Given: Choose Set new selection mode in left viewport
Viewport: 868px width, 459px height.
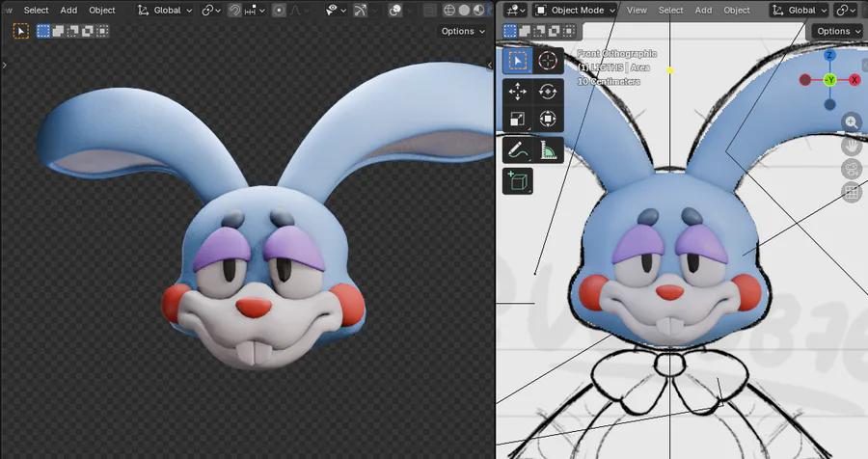Looking at the screenshot, I should pos(43,31).
